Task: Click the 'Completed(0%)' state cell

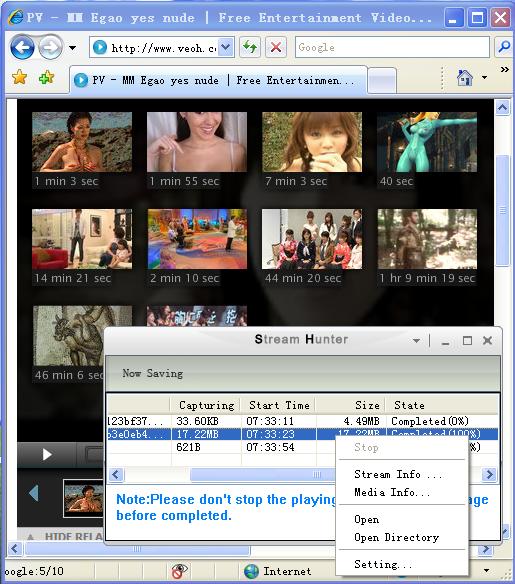Action: click(x=430, y=421)
